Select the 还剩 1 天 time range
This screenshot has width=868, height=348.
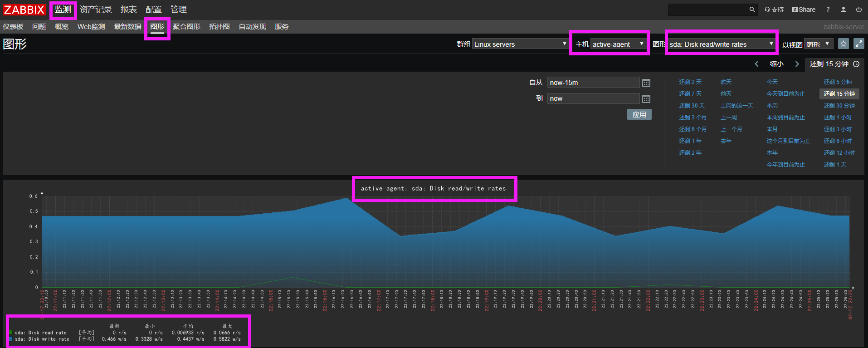point(835,165)
